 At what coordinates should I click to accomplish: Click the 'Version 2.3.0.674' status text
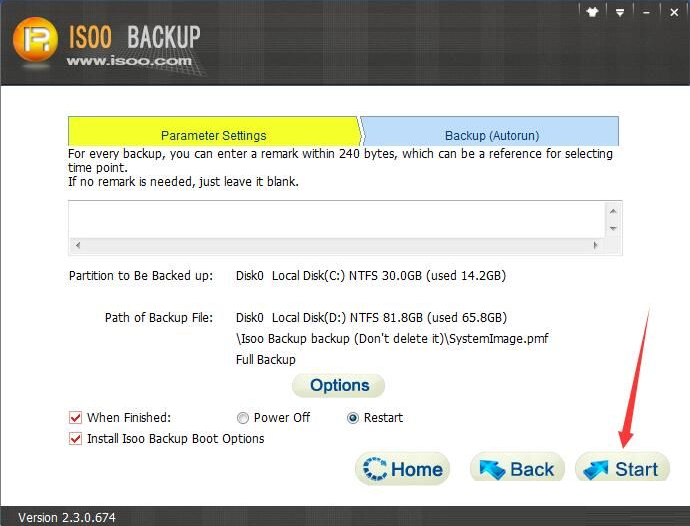67,518
